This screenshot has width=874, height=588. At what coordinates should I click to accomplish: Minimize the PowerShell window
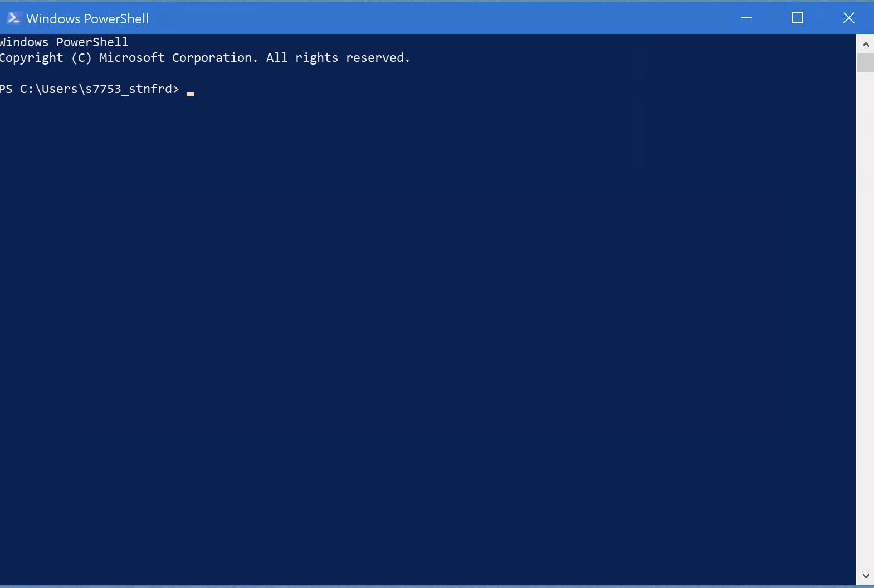tap(746, 17)
